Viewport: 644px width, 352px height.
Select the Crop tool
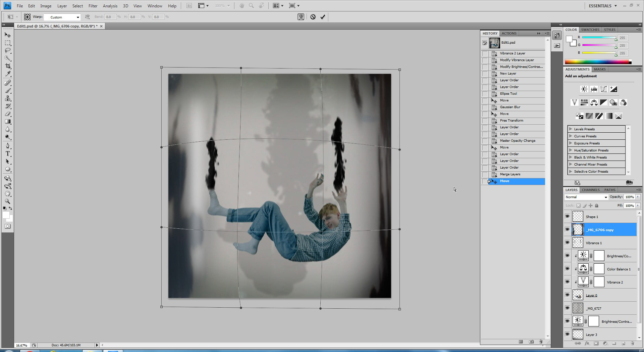8,66
